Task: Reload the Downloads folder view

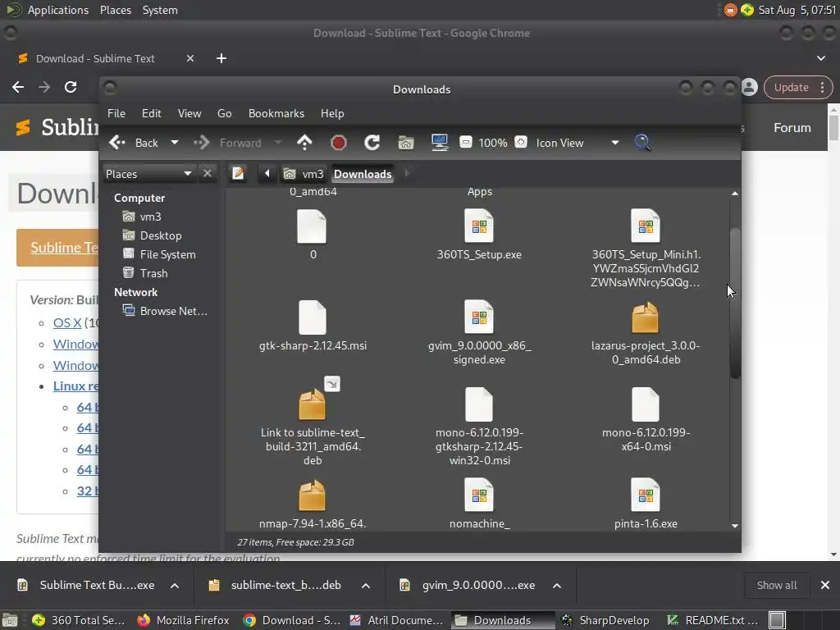Action: 372,143
